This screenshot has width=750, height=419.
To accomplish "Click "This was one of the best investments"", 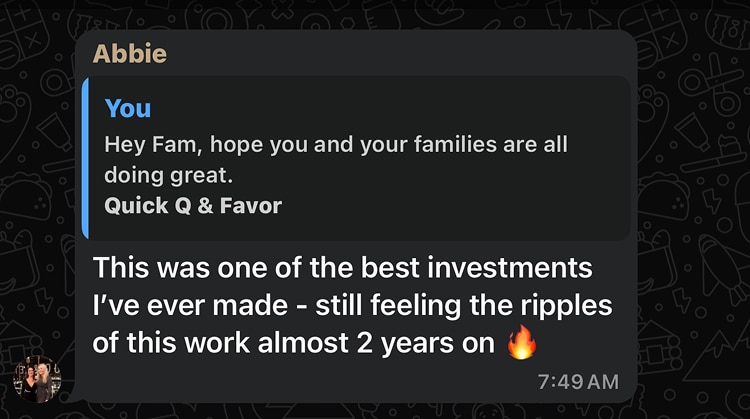I will (x=342, y=268).
